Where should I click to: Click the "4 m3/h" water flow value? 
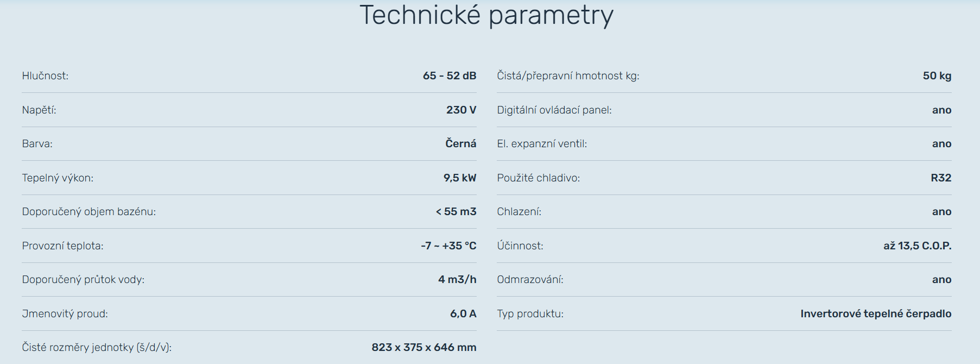[457, 280]
